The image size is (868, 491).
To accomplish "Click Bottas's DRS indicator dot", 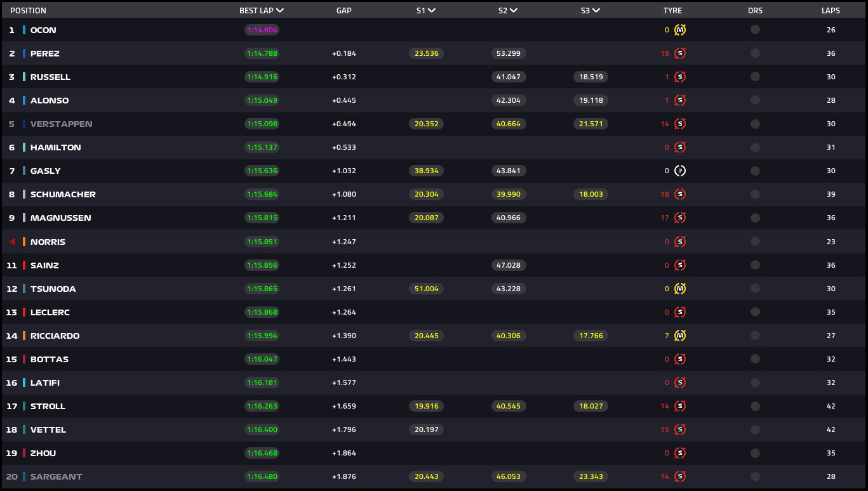I will [x=755, y=359].
